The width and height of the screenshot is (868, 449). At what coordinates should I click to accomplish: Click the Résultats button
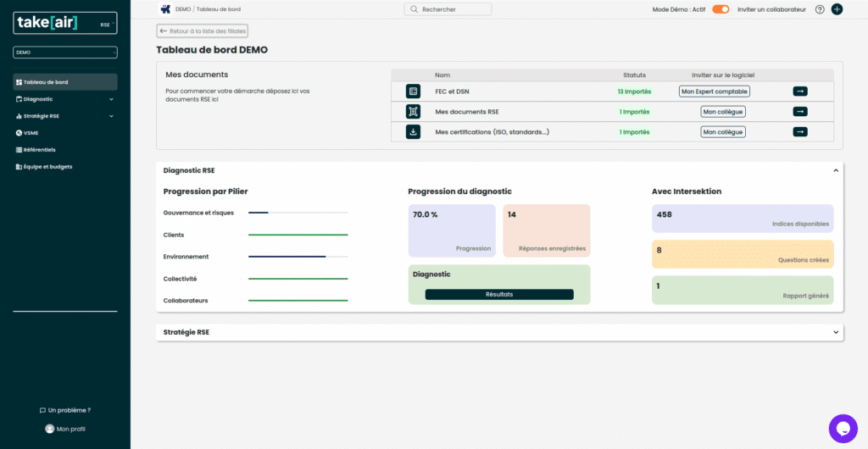point(499,294)
